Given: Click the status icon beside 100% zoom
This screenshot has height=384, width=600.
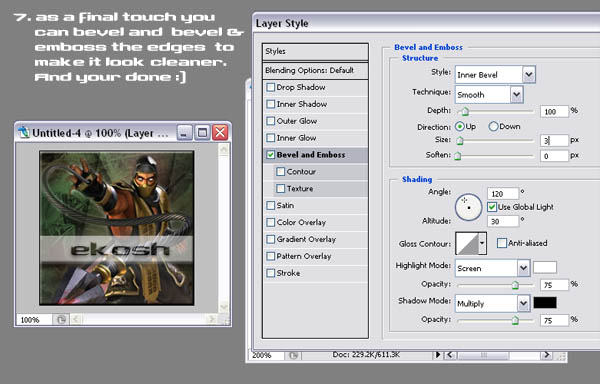Looking at the screenshot, I should tap(60, 319).
